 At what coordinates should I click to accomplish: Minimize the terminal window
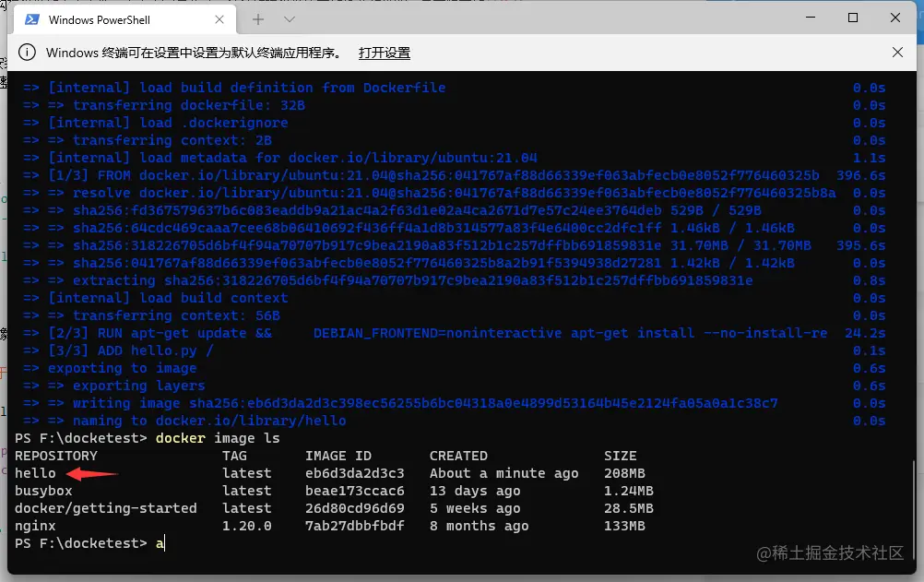(811, 18)
